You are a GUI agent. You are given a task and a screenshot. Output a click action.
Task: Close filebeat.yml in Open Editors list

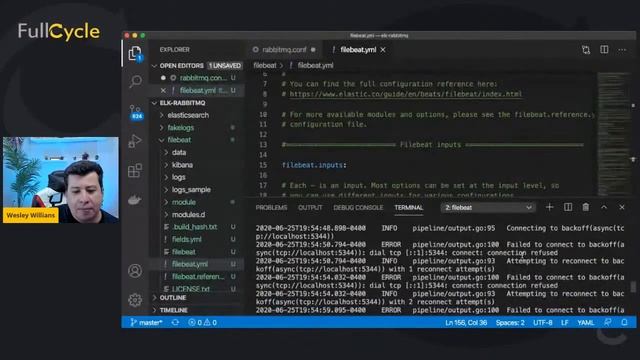163,90
